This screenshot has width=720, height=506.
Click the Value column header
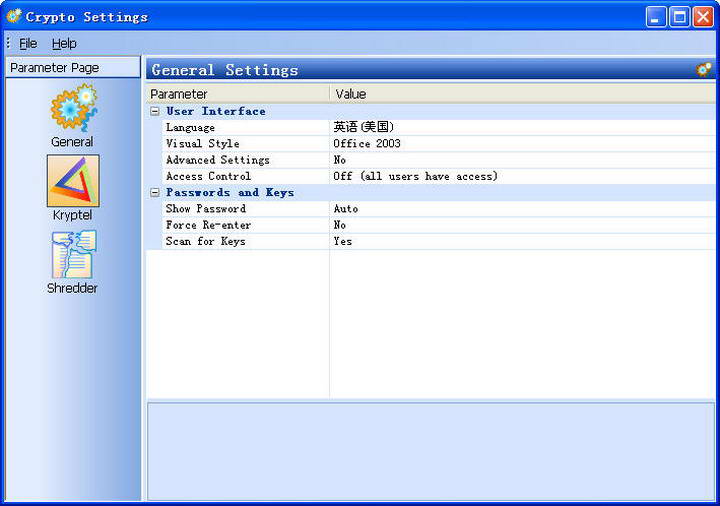click(522, 94)
